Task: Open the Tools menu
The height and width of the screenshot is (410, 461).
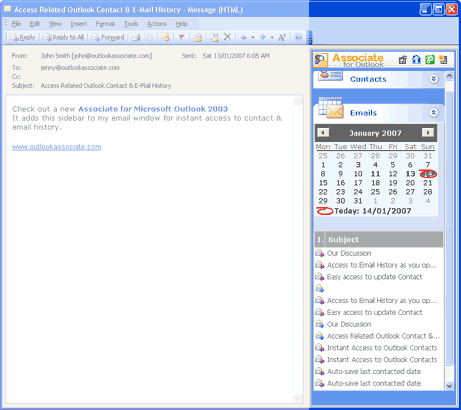Action: 131,24
